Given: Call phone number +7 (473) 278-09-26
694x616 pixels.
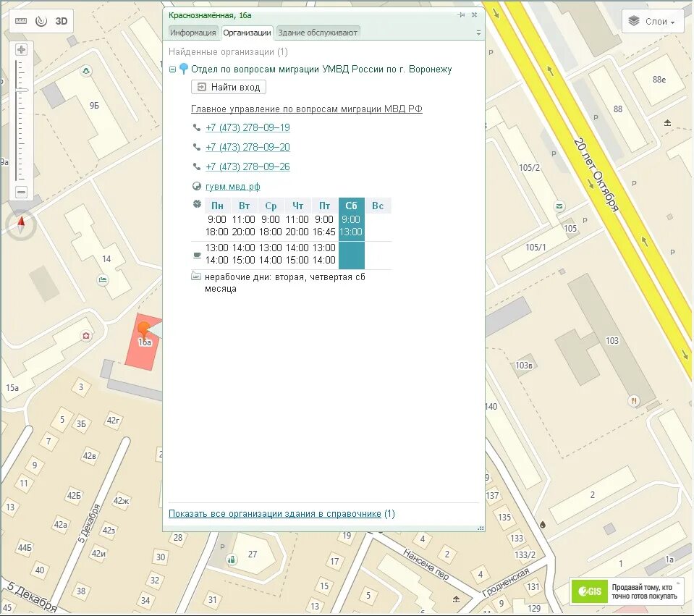Looking at the screenshot, I should click(x=247, y=166).
